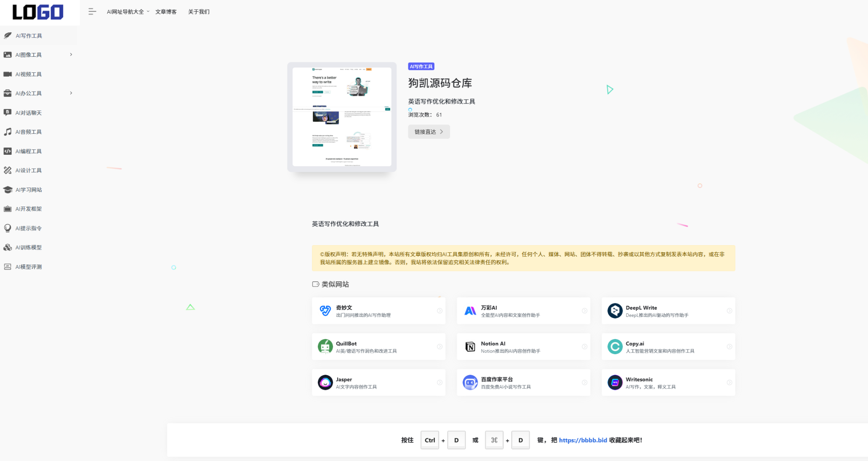Open the AI网址导航大全 dropdown menu
Viewport: 868px width, 461px height.
[x=128, y=12]
